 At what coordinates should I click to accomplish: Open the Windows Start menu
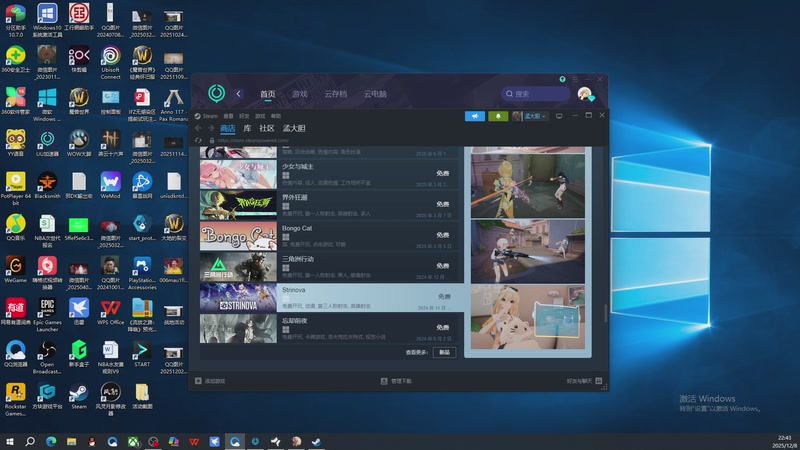point(9,441)
